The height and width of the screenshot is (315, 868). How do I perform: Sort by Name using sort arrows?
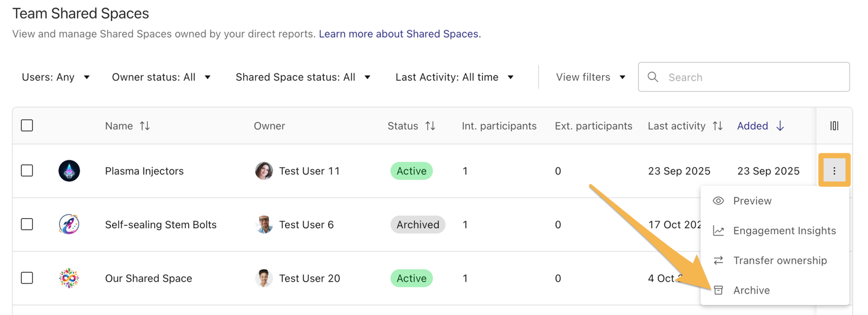(x=145, y=126)
